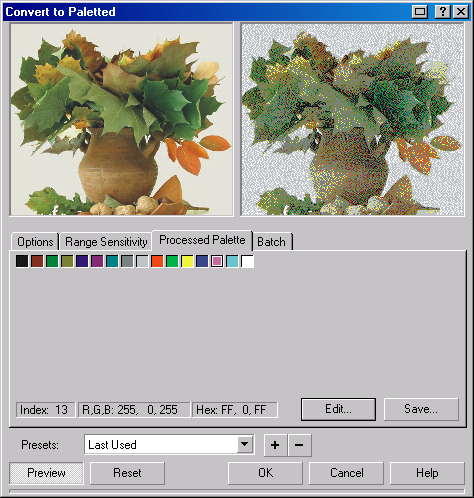Click the question mark context help icon
This screenshot has width=474, height=498.
click(x=443, y=12)
